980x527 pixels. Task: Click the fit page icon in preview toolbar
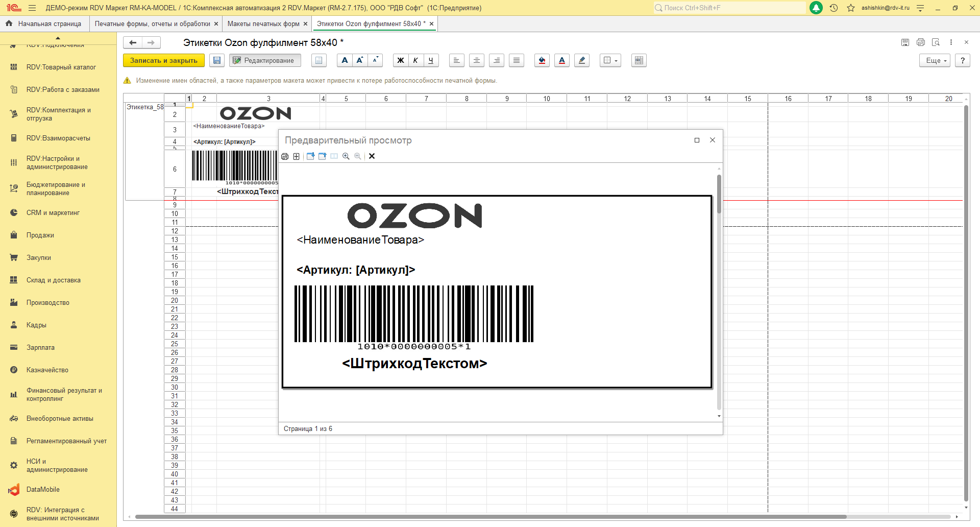[296, 156]
